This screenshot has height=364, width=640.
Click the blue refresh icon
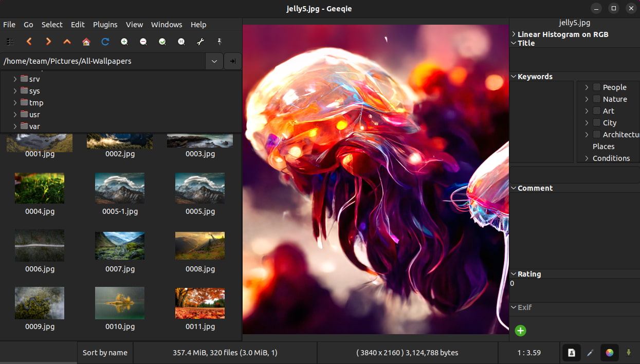[105, 42]
